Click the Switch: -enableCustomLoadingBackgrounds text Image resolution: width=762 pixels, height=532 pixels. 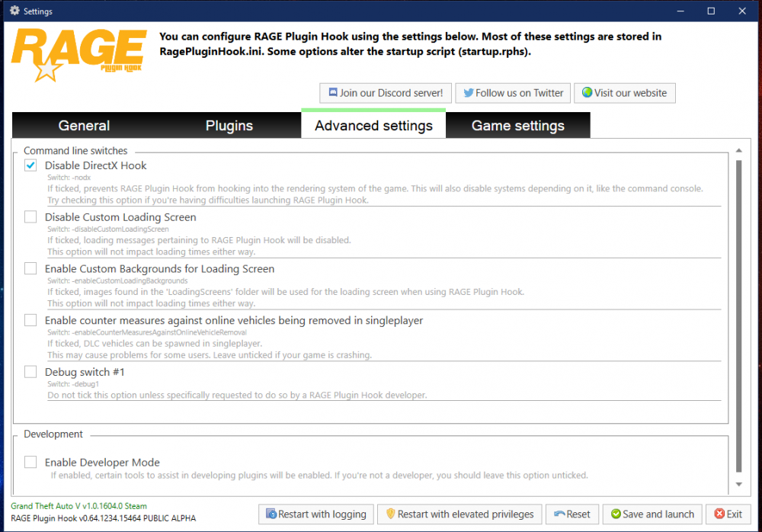(117, 280)
